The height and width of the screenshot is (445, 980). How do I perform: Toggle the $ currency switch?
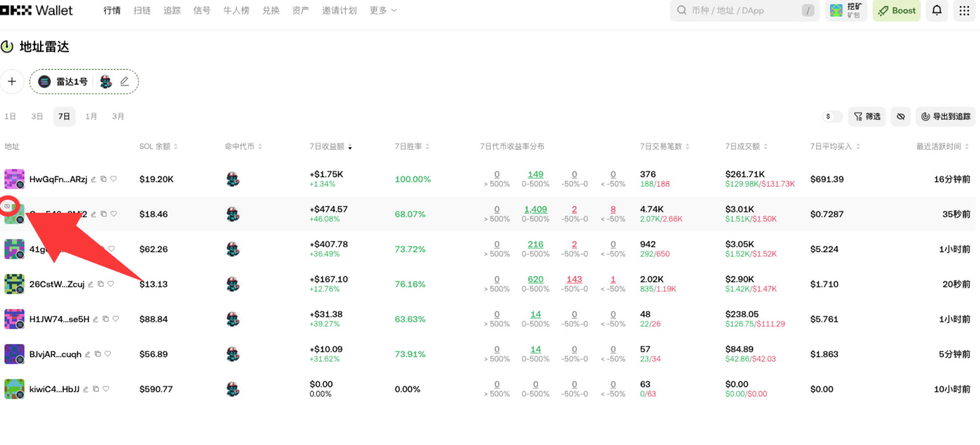tap(832, 116)
